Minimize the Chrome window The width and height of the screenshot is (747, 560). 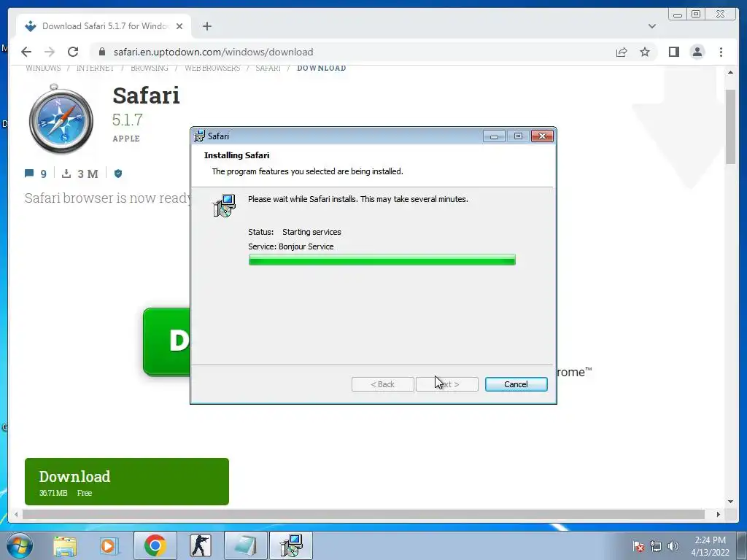tap(678, 15)
